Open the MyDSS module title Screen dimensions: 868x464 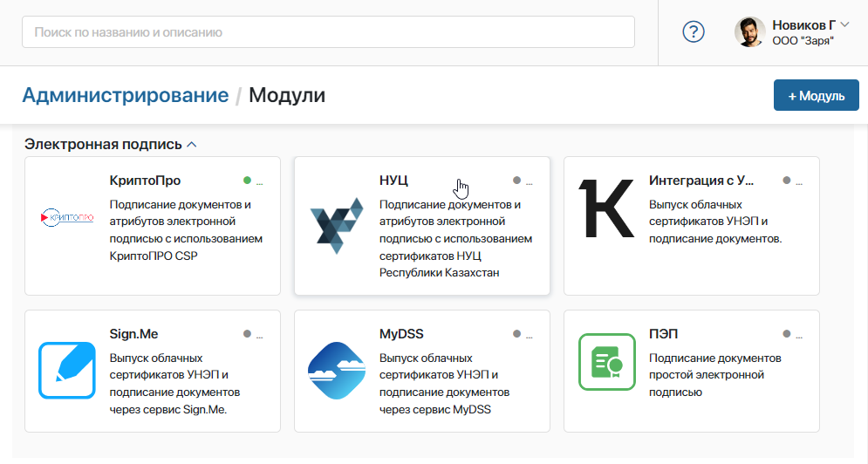(x=401, y=334)
